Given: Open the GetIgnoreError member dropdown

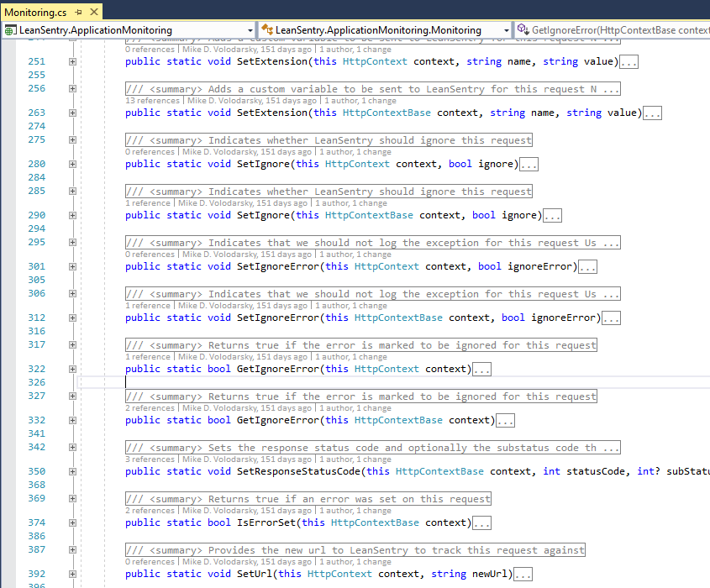Looking at the screenshot, I should tap(613, 30).
